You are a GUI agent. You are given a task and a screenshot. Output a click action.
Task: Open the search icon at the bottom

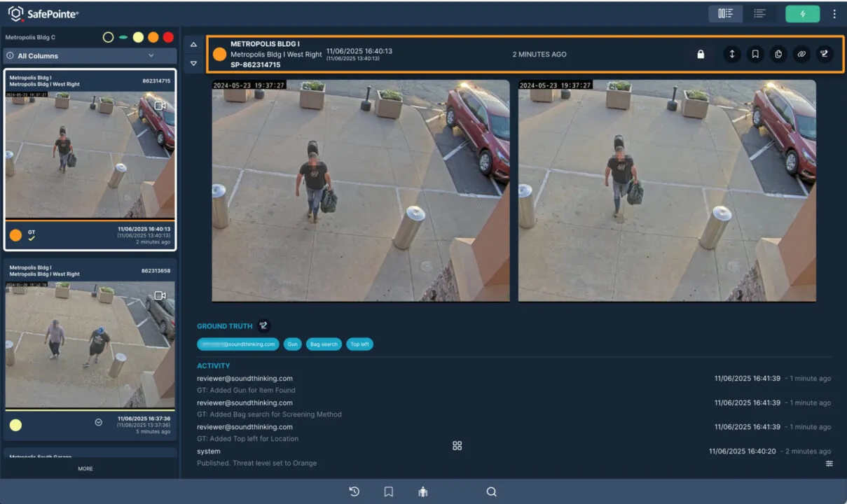491,491
